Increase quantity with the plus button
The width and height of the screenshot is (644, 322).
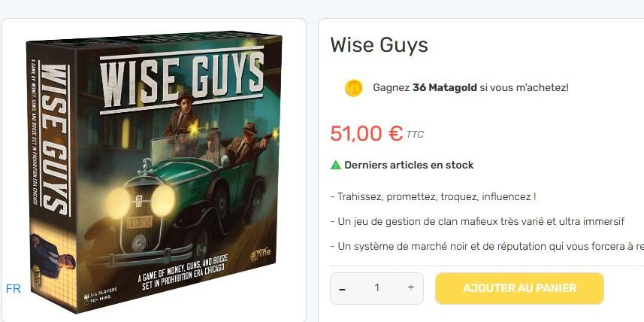[411, 288]
